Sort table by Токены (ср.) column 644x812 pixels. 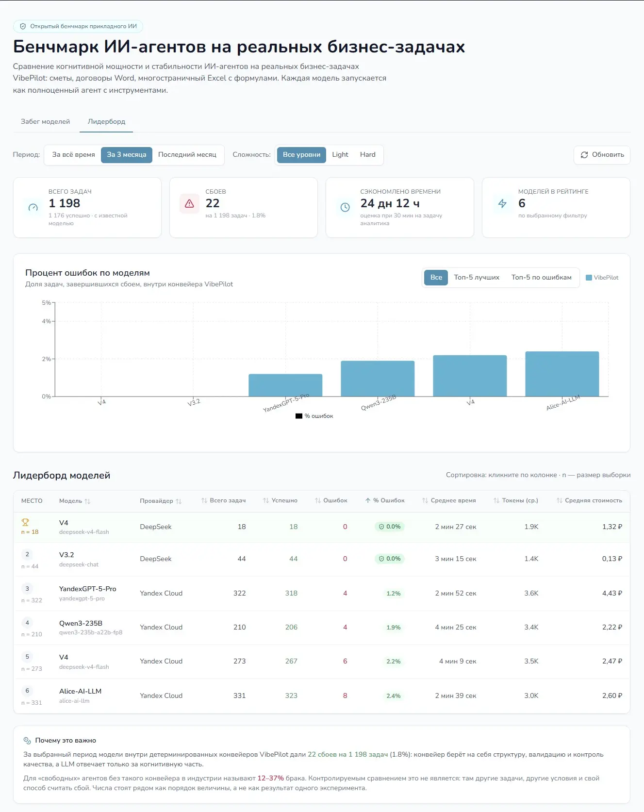coord(516,500)
